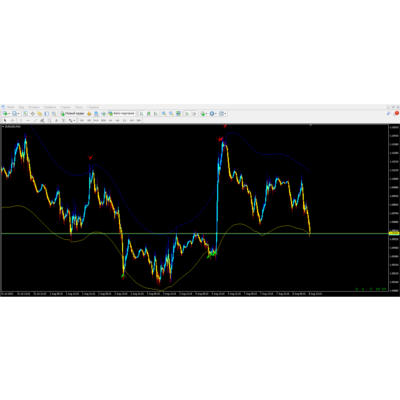Open the Справка menu
The height and width of the screenshot is (400, 400).
93,107
